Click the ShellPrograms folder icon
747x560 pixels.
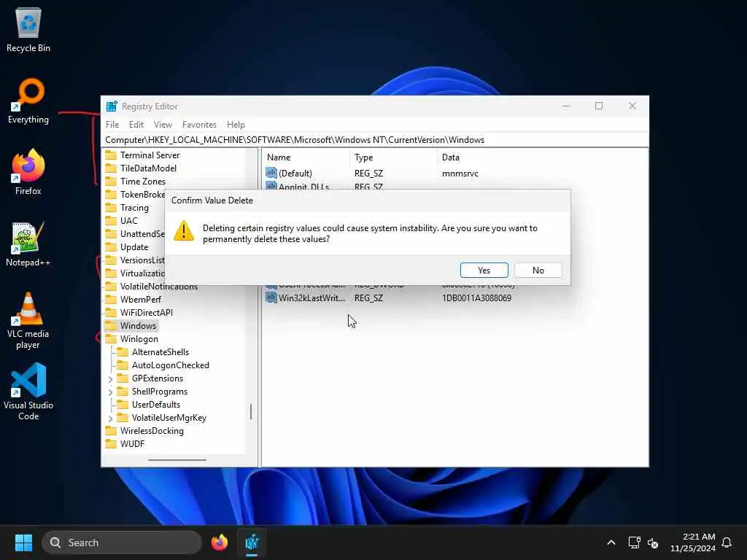pyautogui.click(x=123, y=392)
